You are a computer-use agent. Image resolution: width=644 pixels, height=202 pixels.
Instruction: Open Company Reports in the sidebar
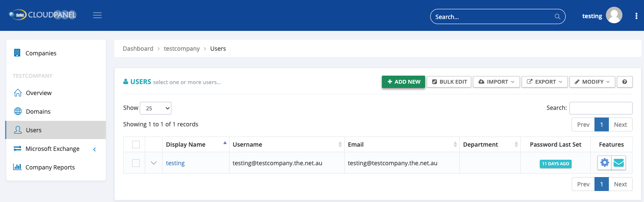click(56, 167)
